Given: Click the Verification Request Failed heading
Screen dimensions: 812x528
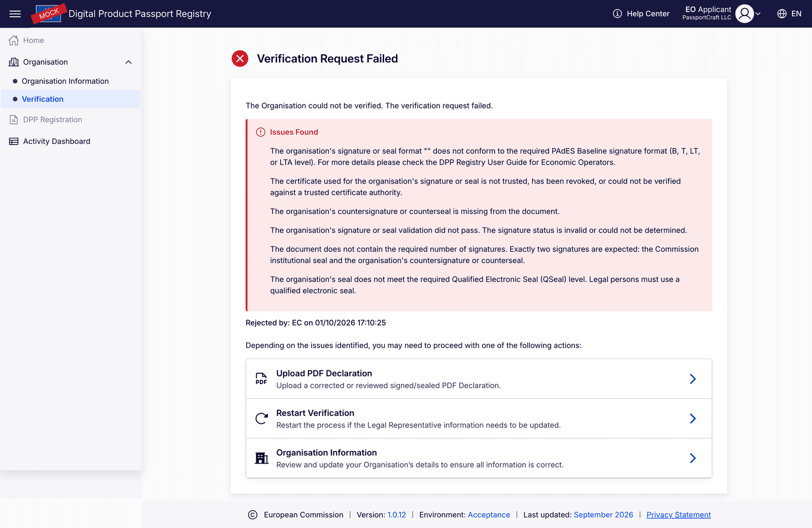Looking at the screenshot, I should coord(327,59).
